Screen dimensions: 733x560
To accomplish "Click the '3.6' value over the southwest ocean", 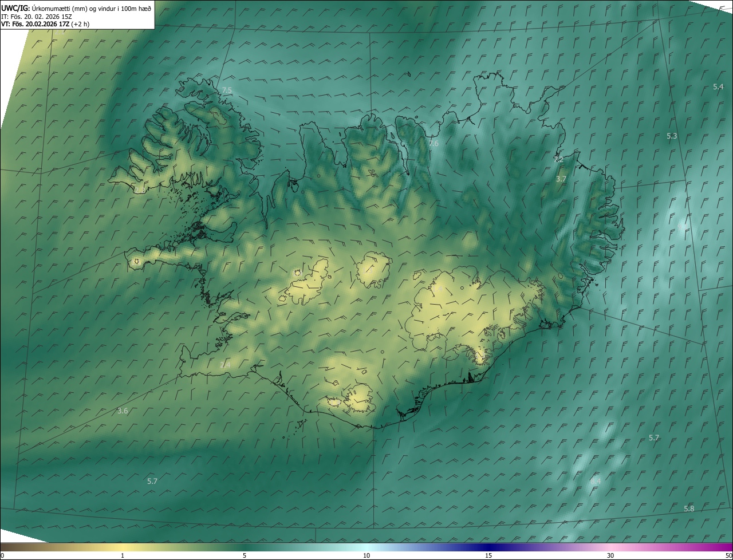I will 123,411.
